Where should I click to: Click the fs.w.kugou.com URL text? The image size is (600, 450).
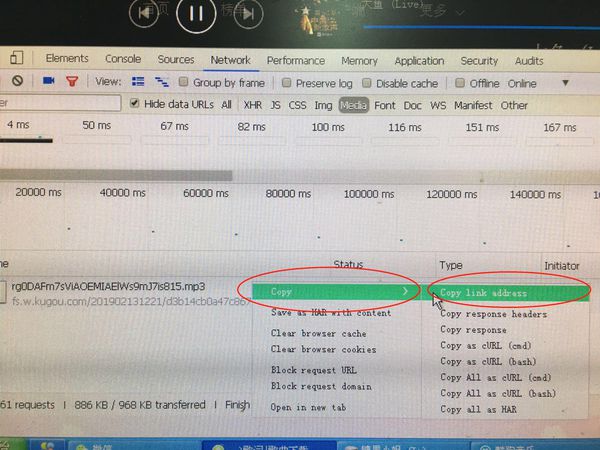click(x=130, y=302)
